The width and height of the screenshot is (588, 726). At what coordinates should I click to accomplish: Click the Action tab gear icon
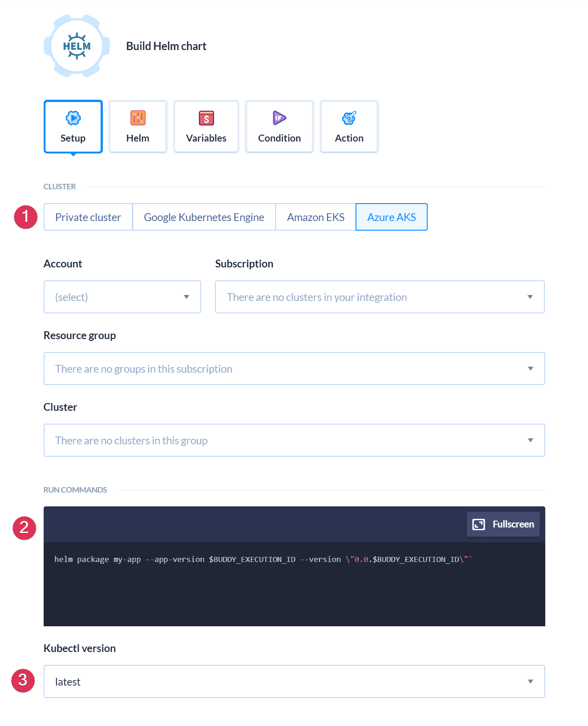click(x=349, y=118)
